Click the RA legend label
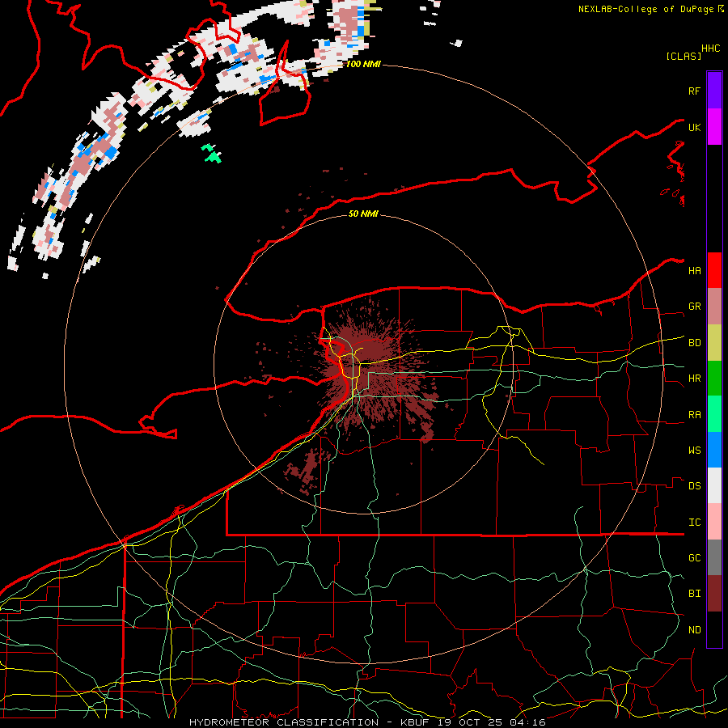Screen dimensions: 728x728 [694, 415]
